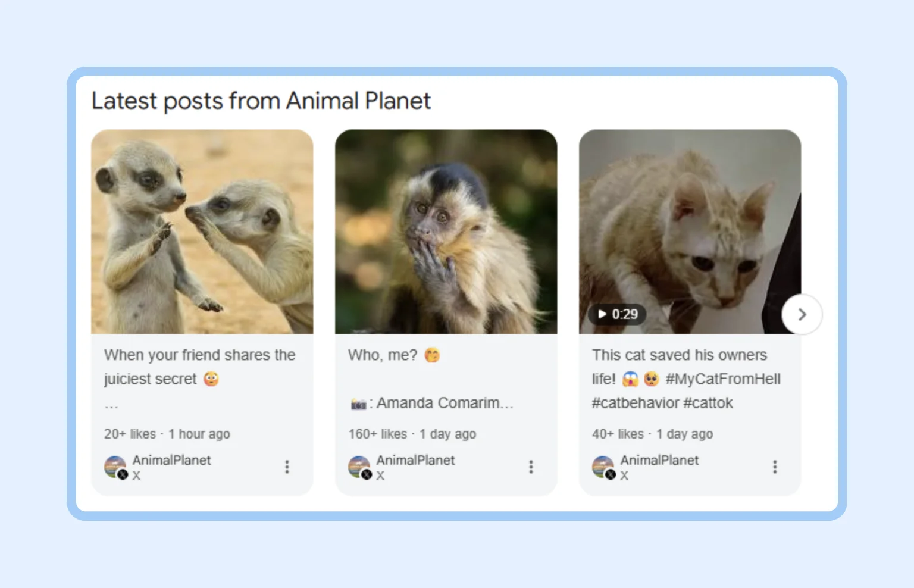Show next posts with the right arrow
The image size is (914, 588).
coord(802,314)
